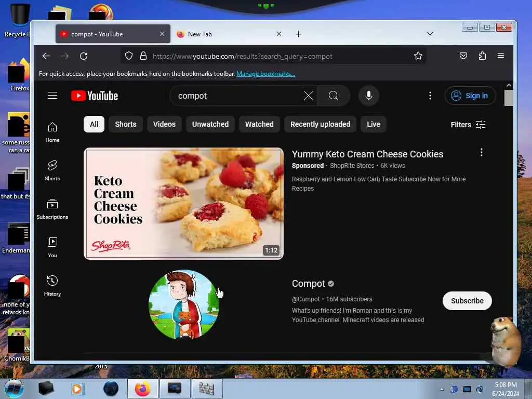
Task: Reload the page with the refresh icon
Action: (x=84, y=56)
